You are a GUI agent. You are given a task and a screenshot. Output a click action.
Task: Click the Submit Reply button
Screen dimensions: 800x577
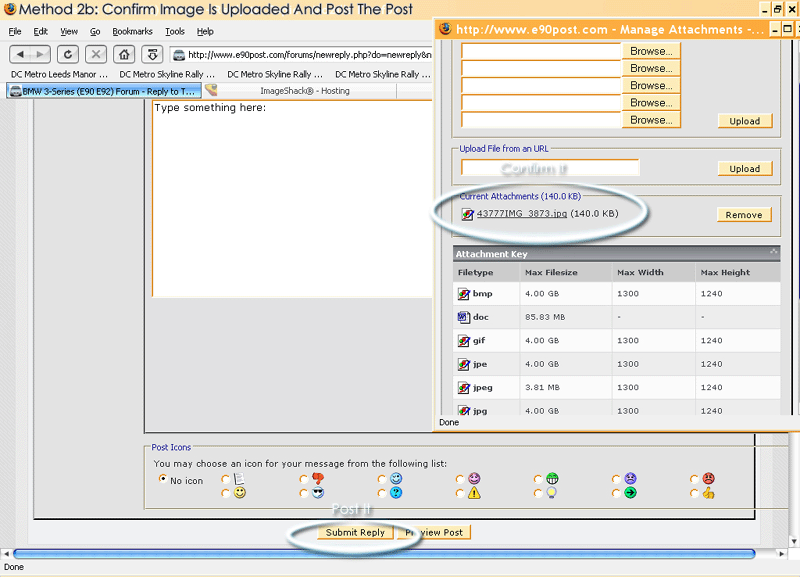coord(355,533)
